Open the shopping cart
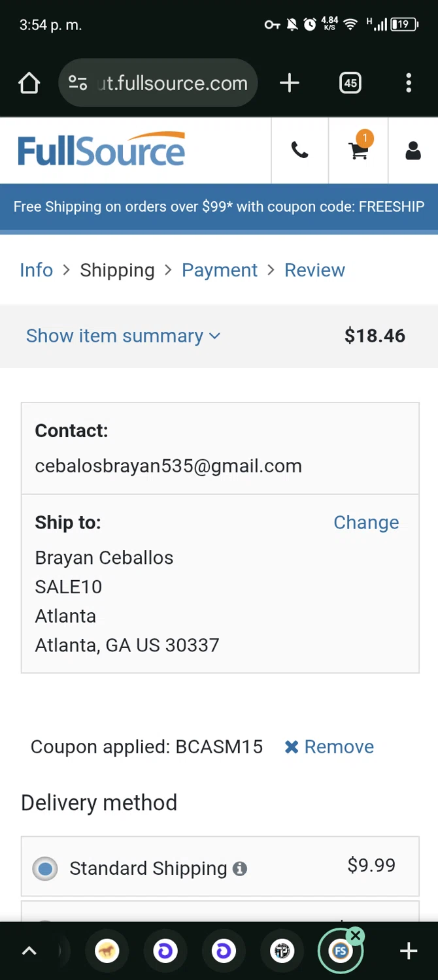The image size is (438, 980). click(358, 150)
